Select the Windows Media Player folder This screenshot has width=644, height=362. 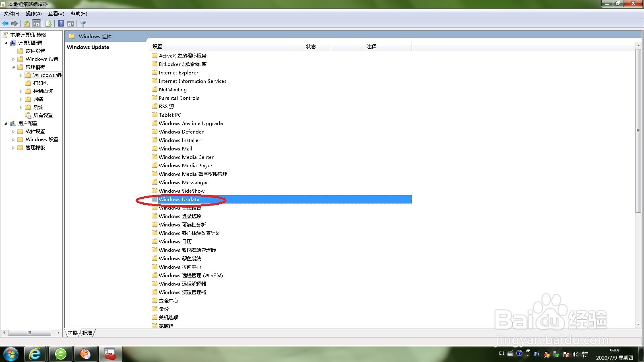(x=186, y=166)
